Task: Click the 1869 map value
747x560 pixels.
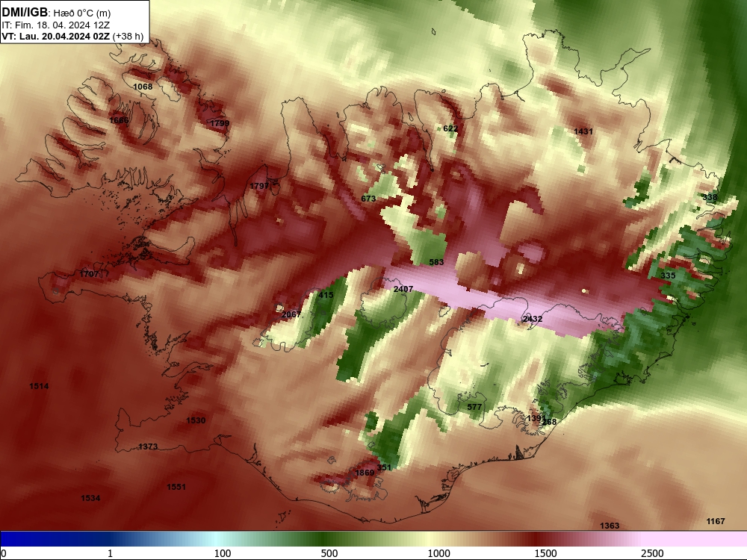Action: pyautogui.click(x=365, y=473)
